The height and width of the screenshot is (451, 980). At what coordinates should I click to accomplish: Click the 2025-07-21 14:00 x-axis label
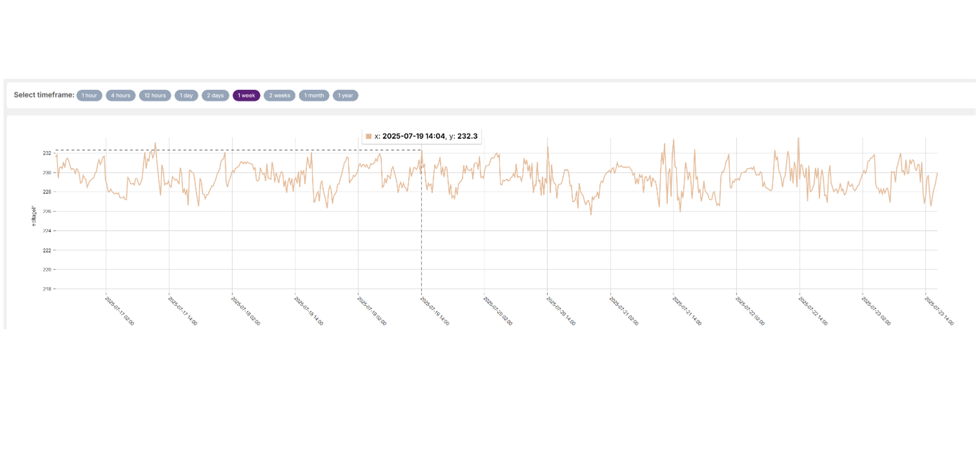(x=687, y=311)
